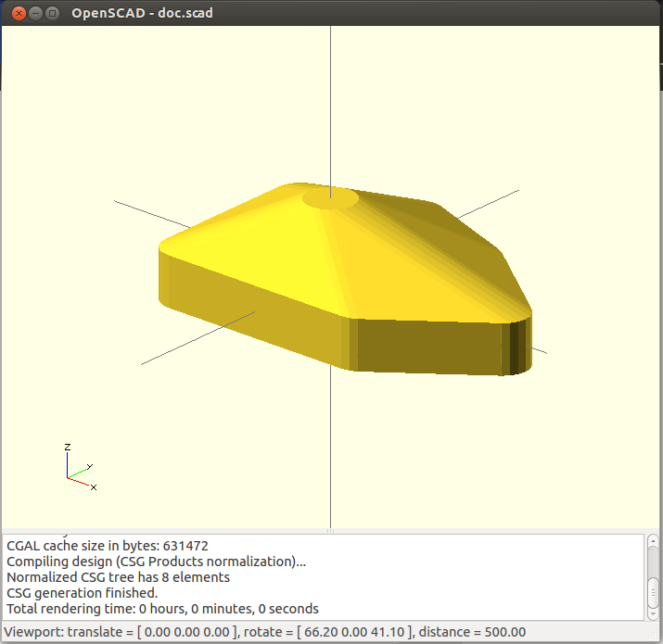
Task: Minimize the OpenSCAD window
Action: pyautogui.click(x=35, y=13)
